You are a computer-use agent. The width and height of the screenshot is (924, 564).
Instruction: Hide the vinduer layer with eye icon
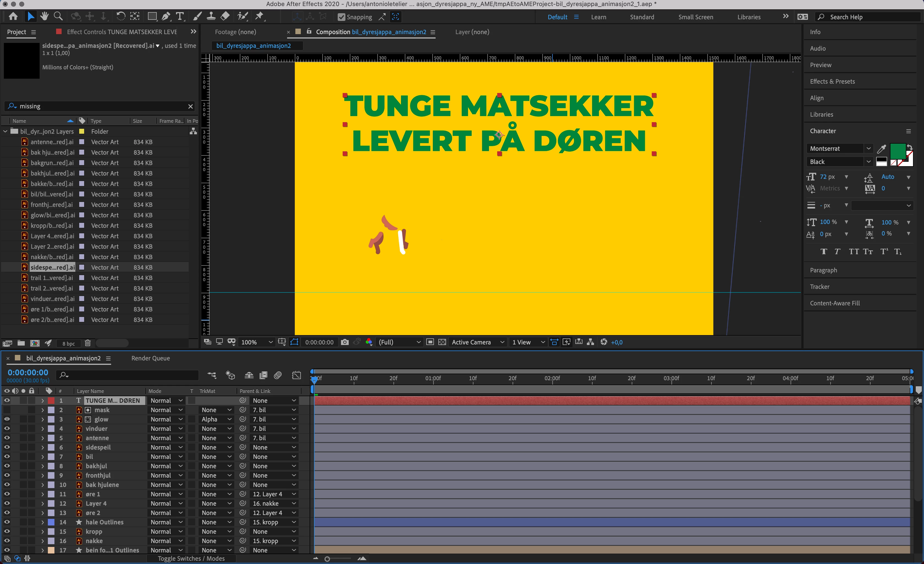coord(7,429)
